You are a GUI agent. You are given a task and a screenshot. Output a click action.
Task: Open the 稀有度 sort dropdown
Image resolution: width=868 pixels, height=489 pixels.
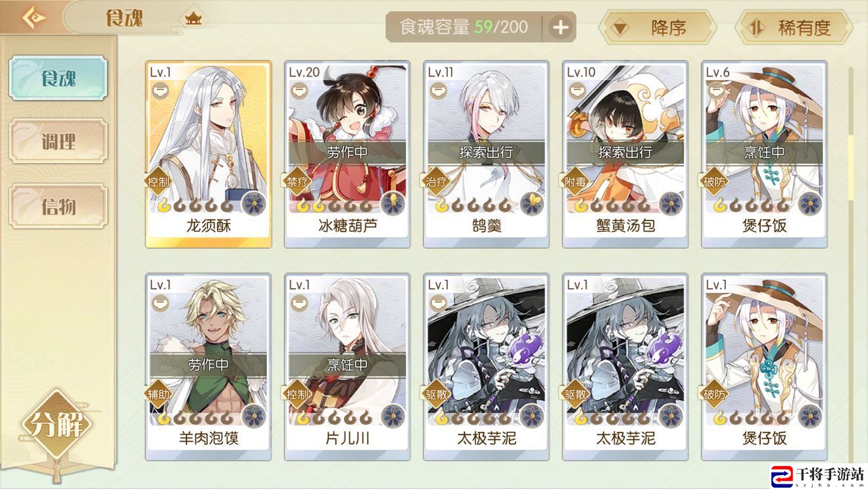click(794, 28)
